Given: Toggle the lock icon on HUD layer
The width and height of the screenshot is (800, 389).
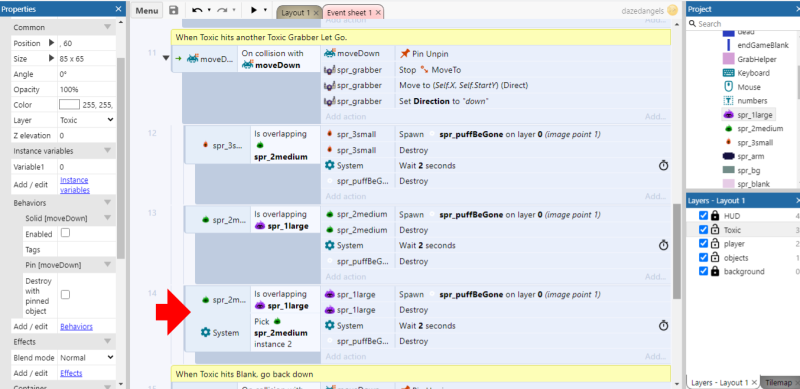Looking at the screenshot, I should coord(715,216).
